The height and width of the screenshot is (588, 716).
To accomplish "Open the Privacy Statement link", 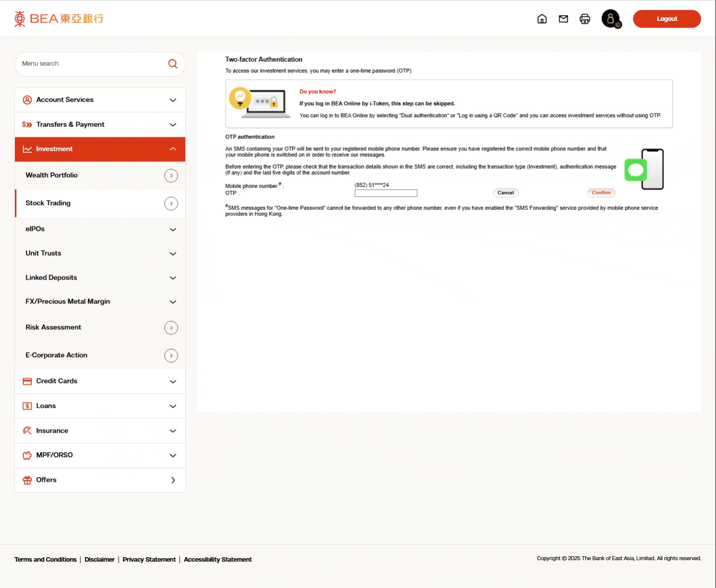I will (x=149, y=560).
